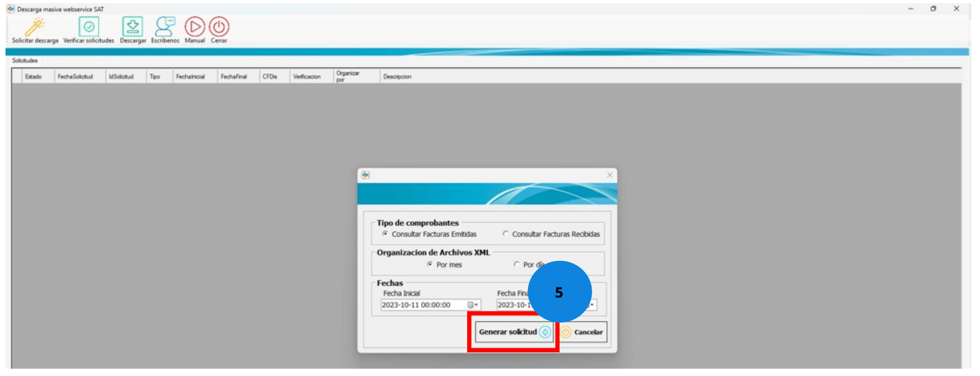The width and height of the screenshot is (980, 376).
Task: Open the Manual play icon
Action: [195, 27]
